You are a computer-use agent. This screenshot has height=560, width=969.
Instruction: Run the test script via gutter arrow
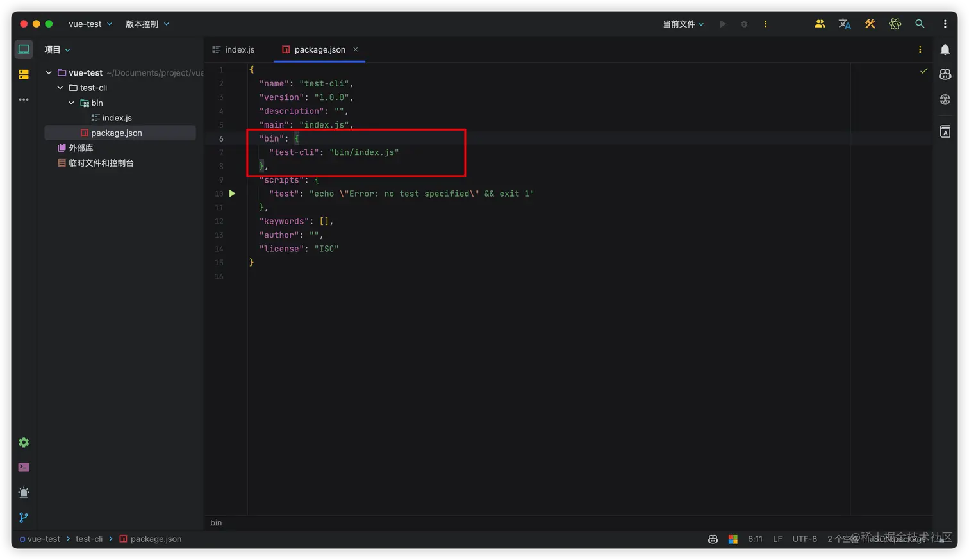pyautogui.click(x=232, y=194)
